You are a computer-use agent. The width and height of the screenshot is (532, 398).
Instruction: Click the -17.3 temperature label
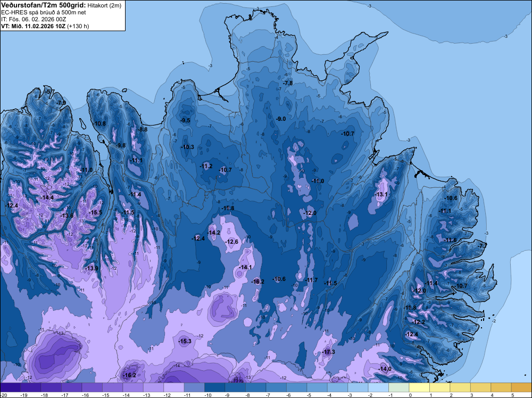click(x=329, y=352)
